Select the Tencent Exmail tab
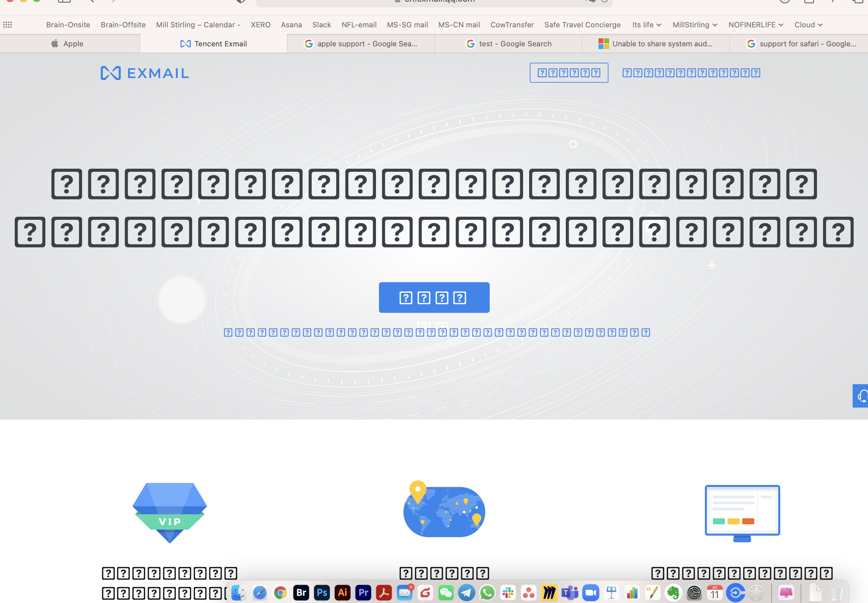Screen dimensions: 868x603 pos(213,44)
